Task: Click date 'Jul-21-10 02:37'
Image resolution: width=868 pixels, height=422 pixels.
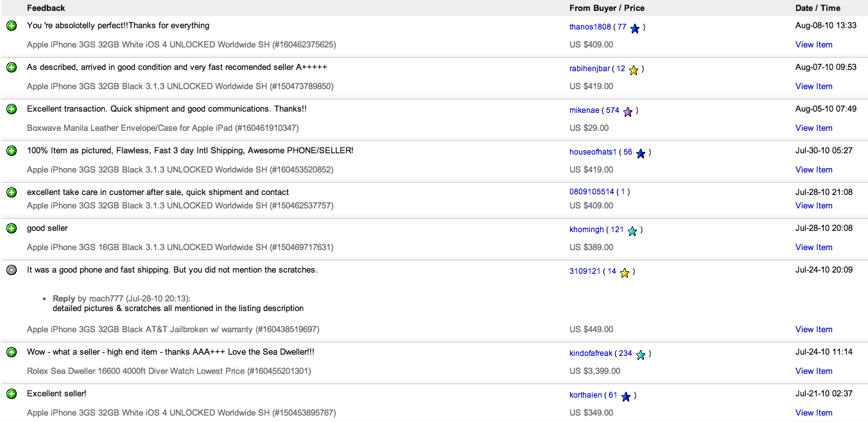Action: [824, 394]
